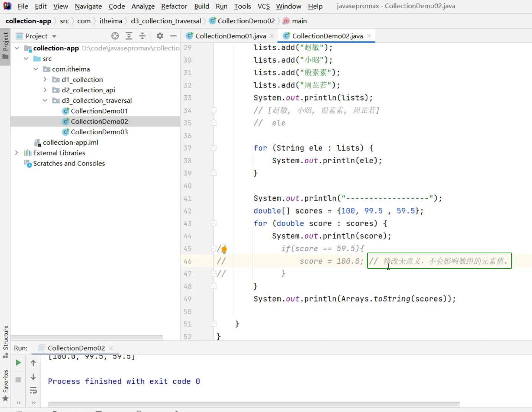The height and width of the screenshot is (412, 532).
Task: Click the src breadcrumb
Action: coord(64,21)
